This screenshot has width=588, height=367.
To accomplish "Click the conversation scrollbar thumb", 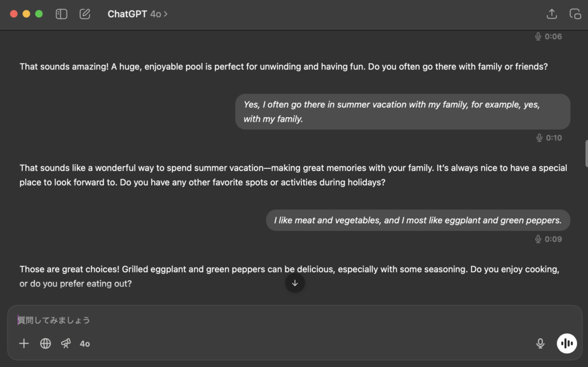I will pyautogui.click(x=586, y=153).
